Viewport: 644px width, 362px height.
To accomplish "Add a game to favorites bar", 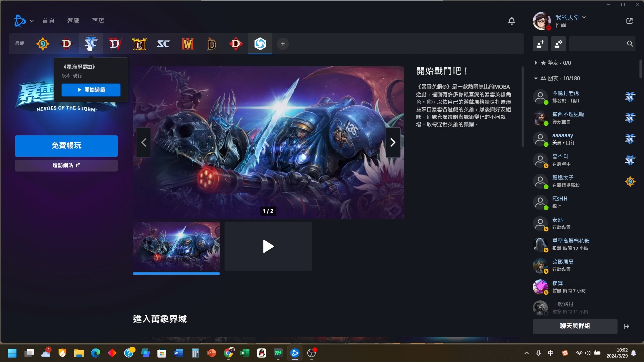I will (x=283, y=44).
